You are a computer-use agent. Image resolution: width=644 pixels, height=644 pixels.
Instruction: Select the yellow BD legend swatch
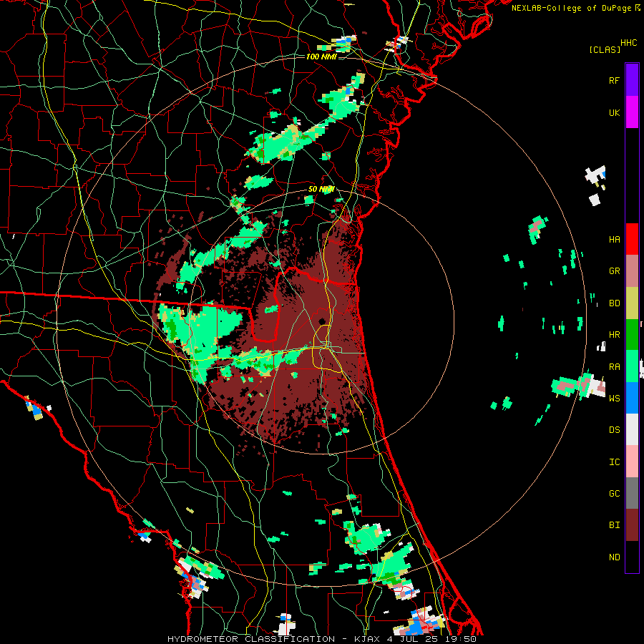point(632,303)
